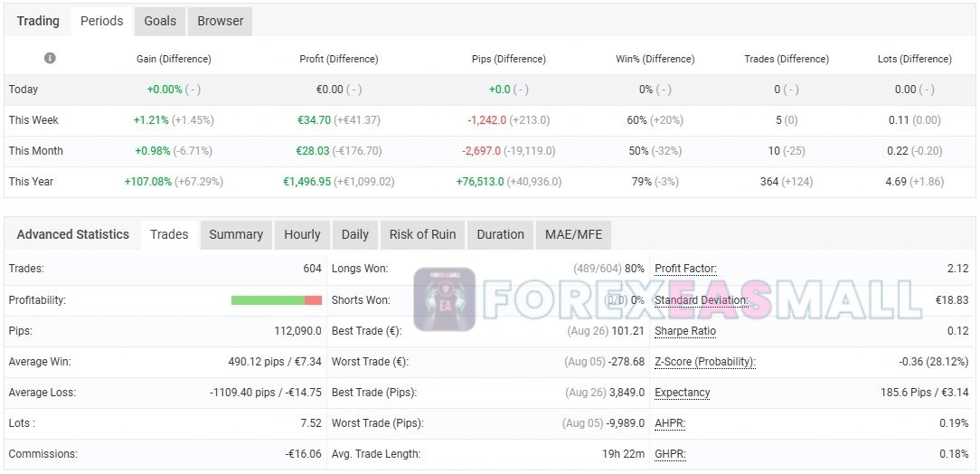This screenshot has width=980, height=474.
Task: Click the Win% (Difference) column header
Action: [x=655, y=59]
